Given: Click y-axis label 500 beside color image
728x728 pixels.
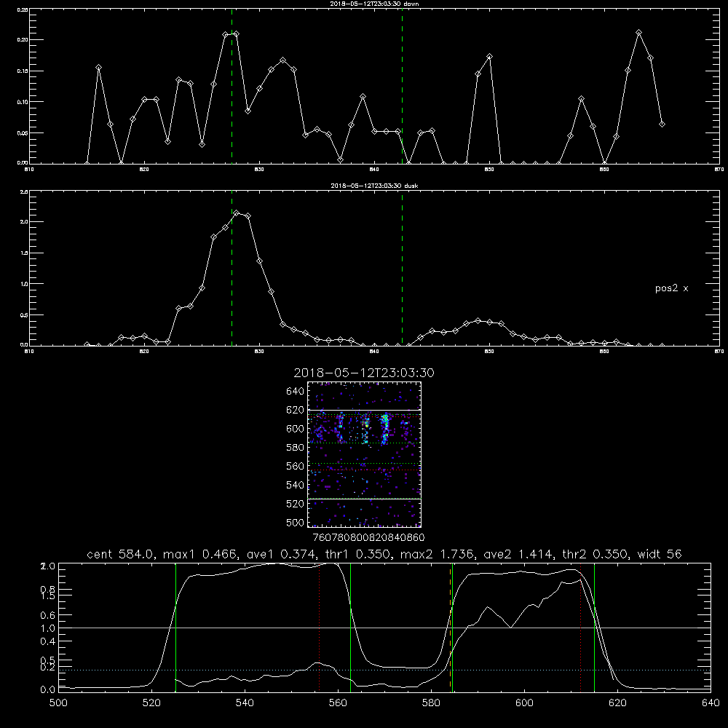Looking at the screenshot, I should pyautogui.click(x=296, y=523).
